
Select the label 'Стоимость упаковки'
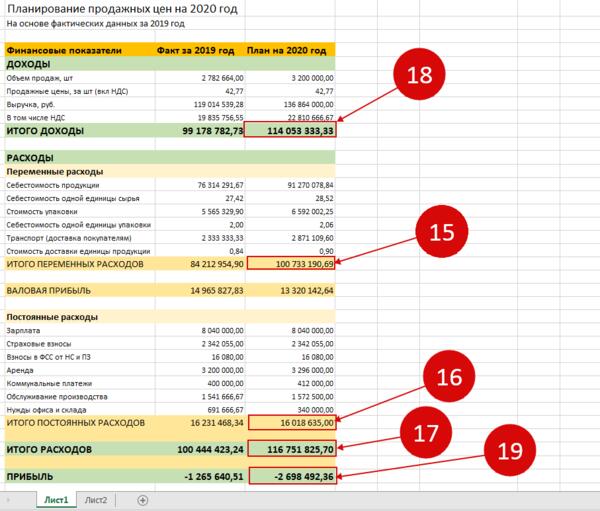click(42, 212)
